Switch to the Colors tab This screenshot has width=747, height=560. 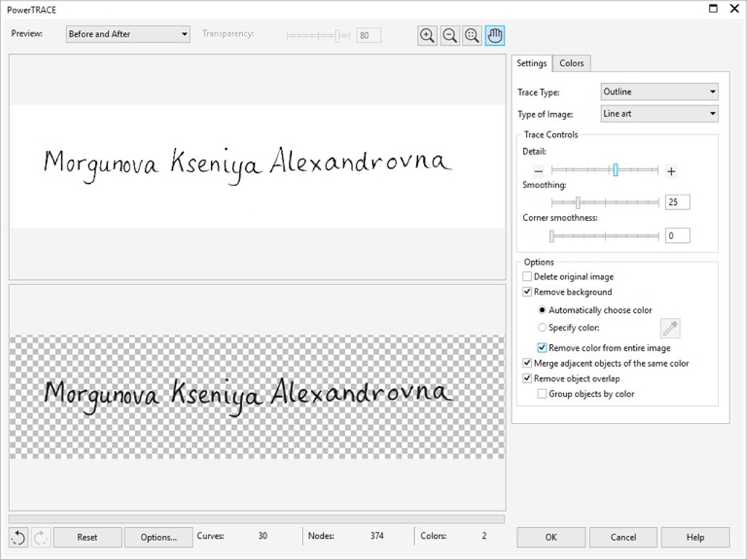point(571,63)
